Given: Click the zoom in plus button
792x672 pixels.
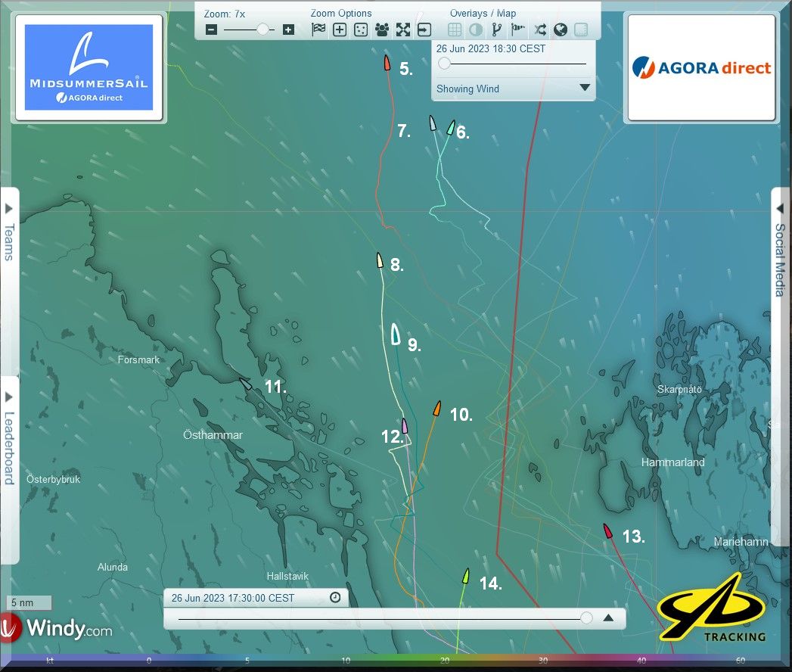Looking at the screenshot, I should click(288, 30).
